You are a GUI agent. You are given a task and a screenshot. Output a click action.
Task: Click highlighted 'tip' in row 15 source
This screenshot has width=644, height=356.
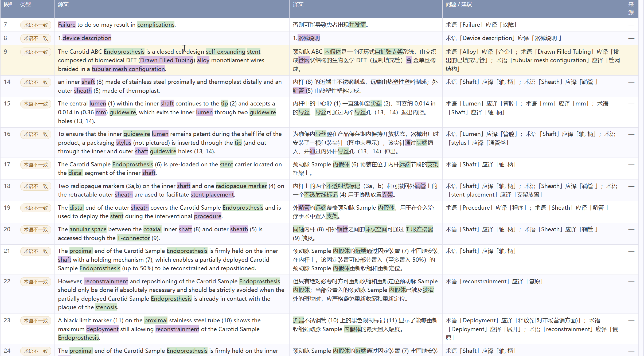pos(224,104)
